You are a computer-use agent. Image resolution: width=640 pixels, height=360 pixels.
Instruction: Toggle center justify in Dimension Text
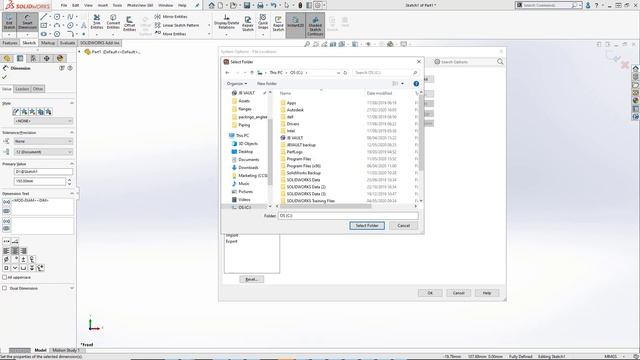pyautogui.click(x=15, y=251)
